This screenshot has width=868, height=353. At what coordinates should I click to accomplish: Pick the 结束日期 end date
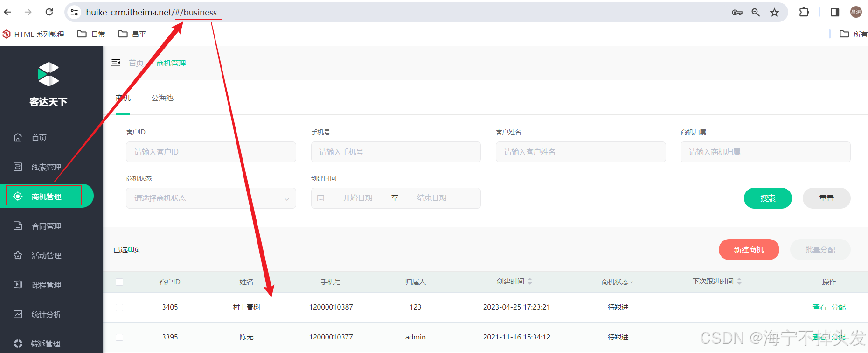[x=432, y=198]
